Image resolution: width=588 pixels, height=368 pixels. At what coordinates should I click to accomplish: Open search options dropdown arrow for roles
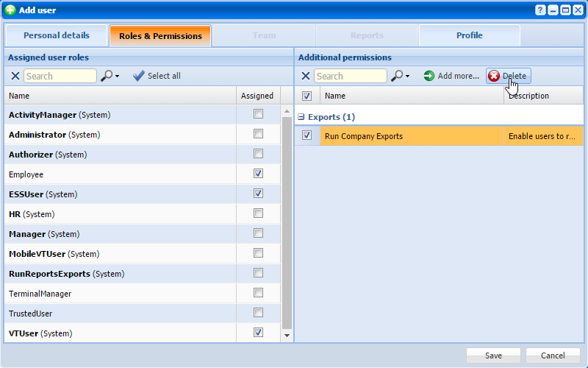118,77
